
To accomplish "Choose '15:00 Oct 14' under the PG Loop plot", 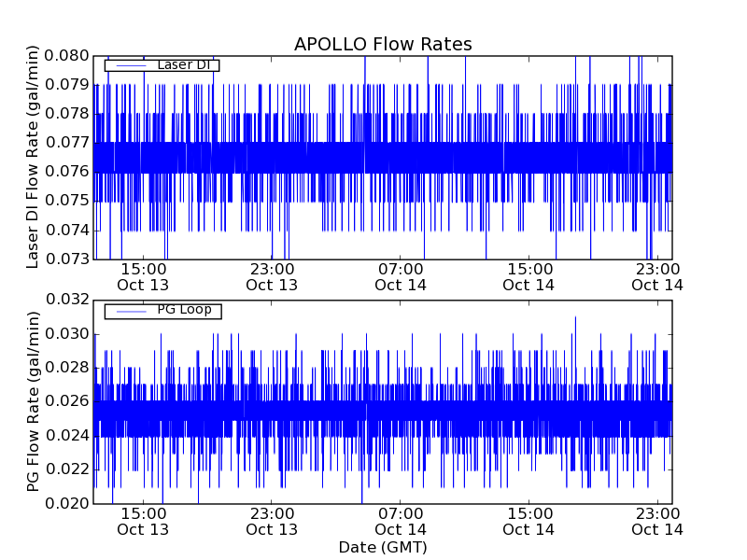I will tap(529, 522).
